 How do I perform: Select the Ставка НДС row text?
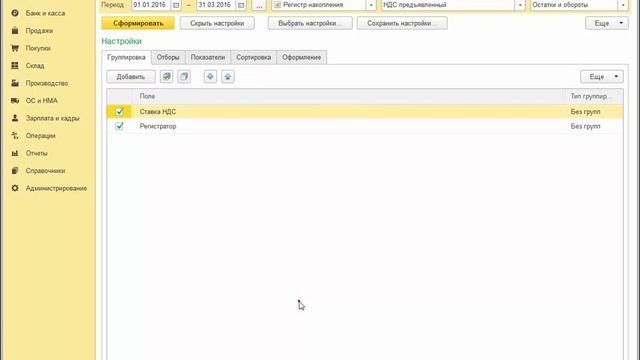(158, 111)
